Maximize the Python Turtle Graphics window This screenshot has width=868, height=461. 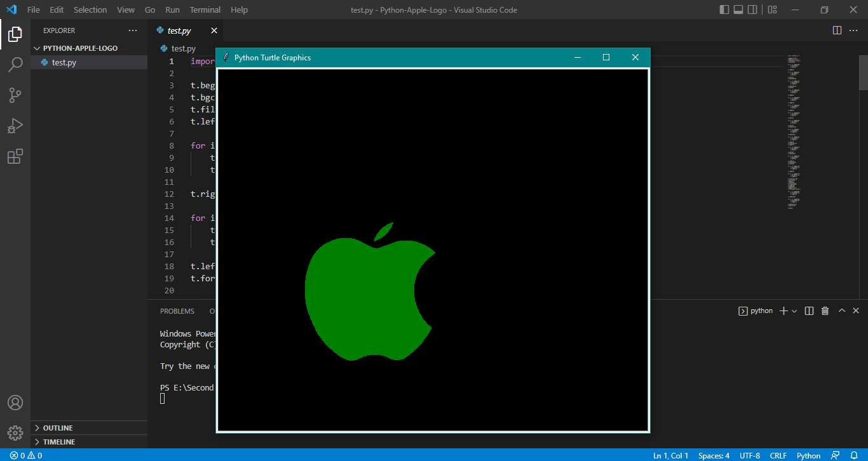606,57
